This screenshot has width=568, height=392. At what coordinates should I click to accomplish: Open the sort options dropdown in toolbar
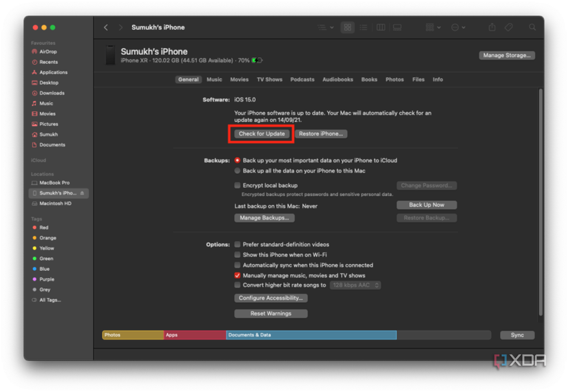[326, 28]
